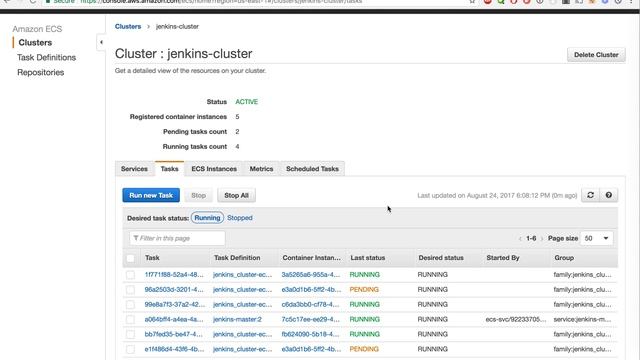Open task e1f486d4-43f6-4b details

(x=174, y=349)
